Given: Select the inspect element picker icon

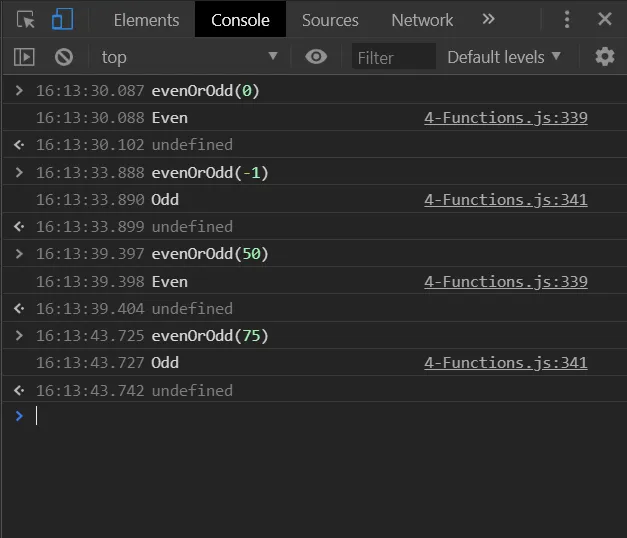Looking at the screenshot, I should 26,20.
